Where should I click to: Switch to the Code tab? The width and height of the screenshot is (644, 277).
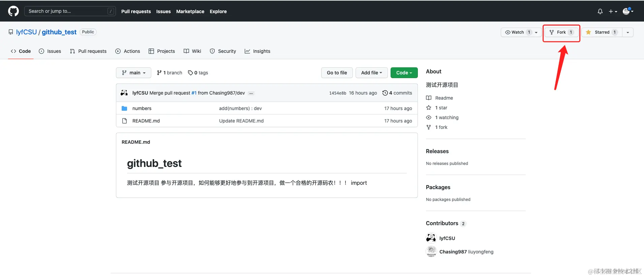point(21,51)
